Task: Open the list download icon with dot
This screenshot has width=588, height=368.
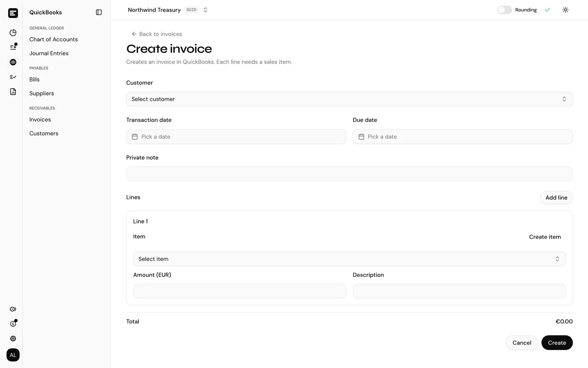Action: coord(13,47)
